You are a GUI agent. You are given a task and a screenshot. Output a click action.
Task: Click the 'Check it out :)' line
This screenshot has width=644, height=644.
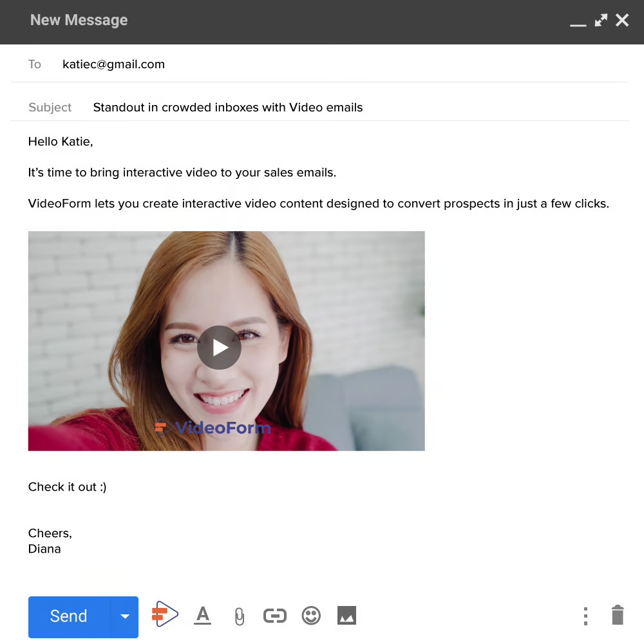[67, 487]
